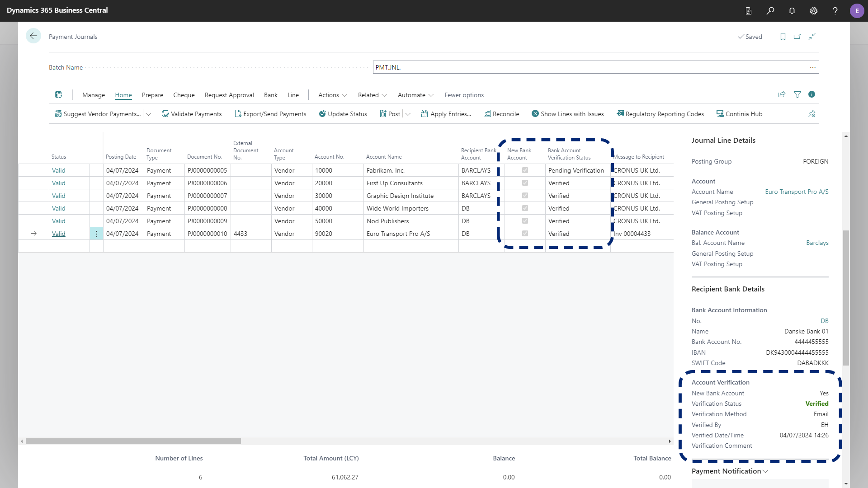The height and width of the screenshot is (488, 868).
Task: Select Pending Verification cell
Action: pyautogui.click(x=578, y=170)
